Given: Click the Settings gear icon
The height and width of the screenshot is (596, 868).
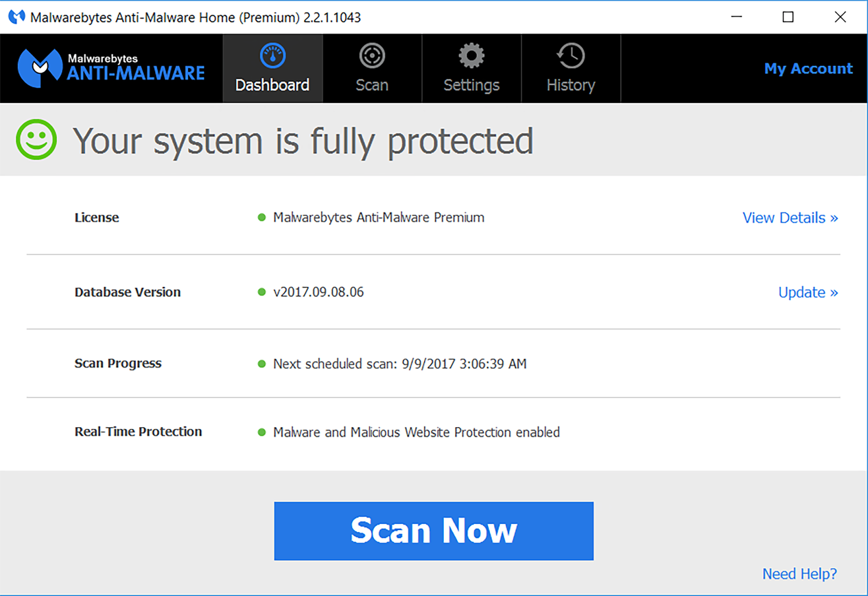Looking at the screenshot, I should (471, 55).
